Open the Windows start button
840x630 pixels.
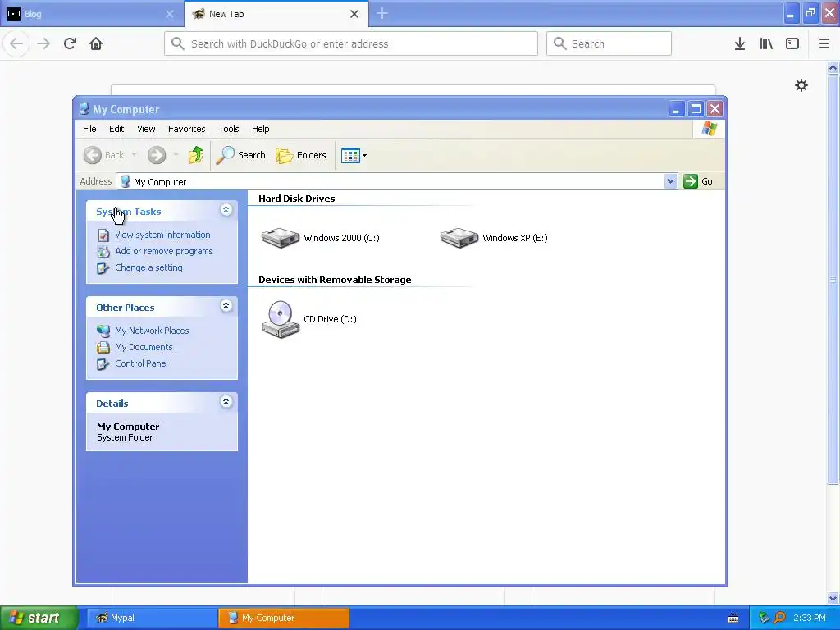tap(39, 618)
